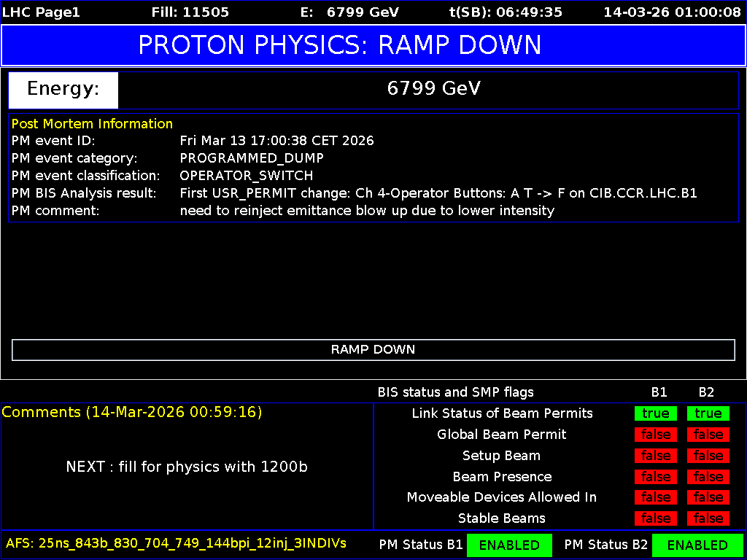This screenshot has height=560, width=747.
Task: Toggle the Setup Beam B1 indicator
Action: point(655,456)
